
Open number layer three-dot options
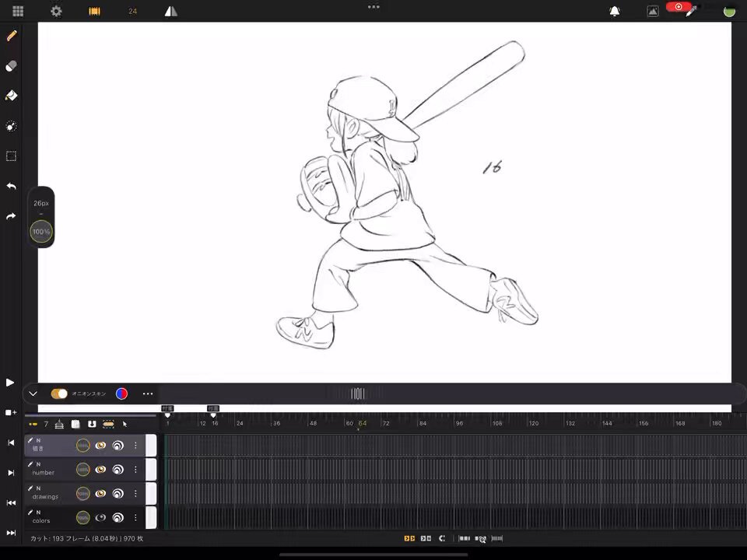tap(135, 470)
